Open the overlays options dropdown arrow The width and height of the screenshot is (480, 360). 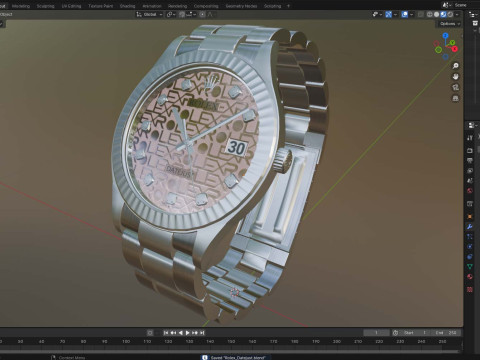412,14
